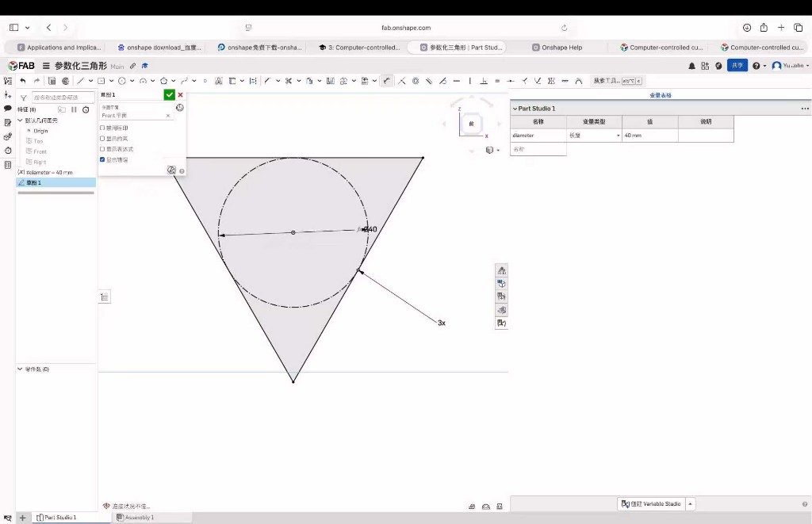Click the add tab plus button
The height and width of the screenshot is (524, 812).
22,518
